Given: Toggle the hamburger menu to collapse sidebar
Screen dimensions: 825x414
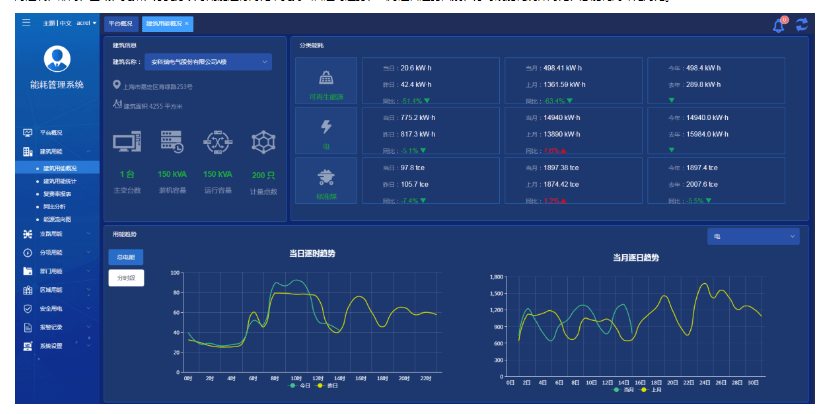Looking at the screenshot, I should coord(26,23).
